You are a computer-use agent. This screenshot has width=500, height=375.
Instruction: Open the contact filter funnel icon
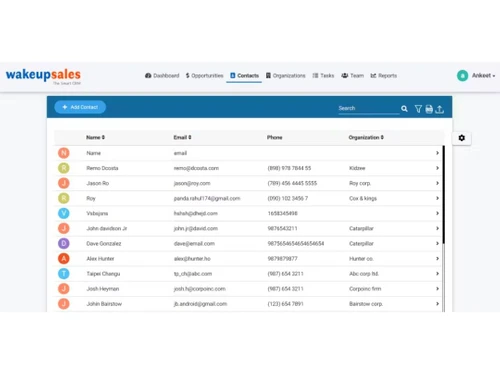click(x=418, y=109)
